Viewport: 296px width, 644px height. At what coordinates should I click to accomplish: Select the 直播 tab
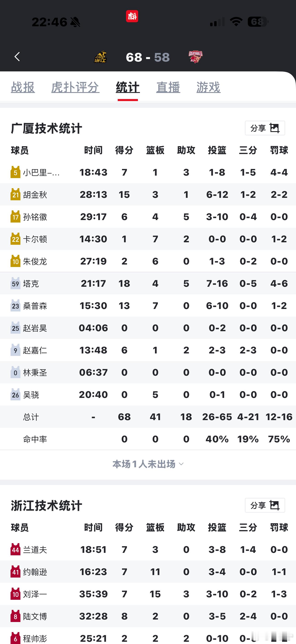click(168, 87)
